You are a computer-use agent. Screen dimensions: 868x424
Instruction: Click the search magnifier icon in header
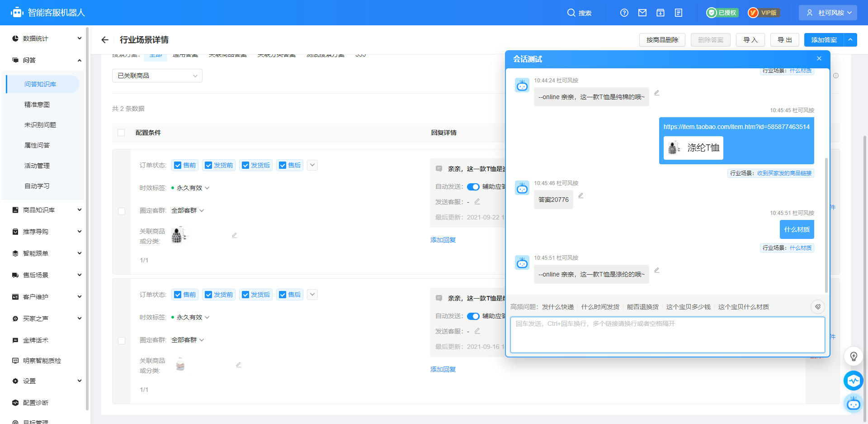[571, 13]
